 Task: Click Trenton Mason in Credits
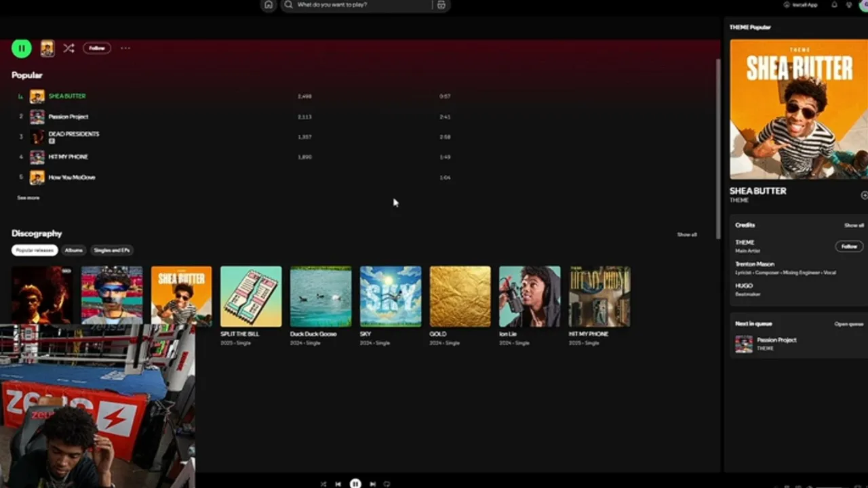(755, 264)
